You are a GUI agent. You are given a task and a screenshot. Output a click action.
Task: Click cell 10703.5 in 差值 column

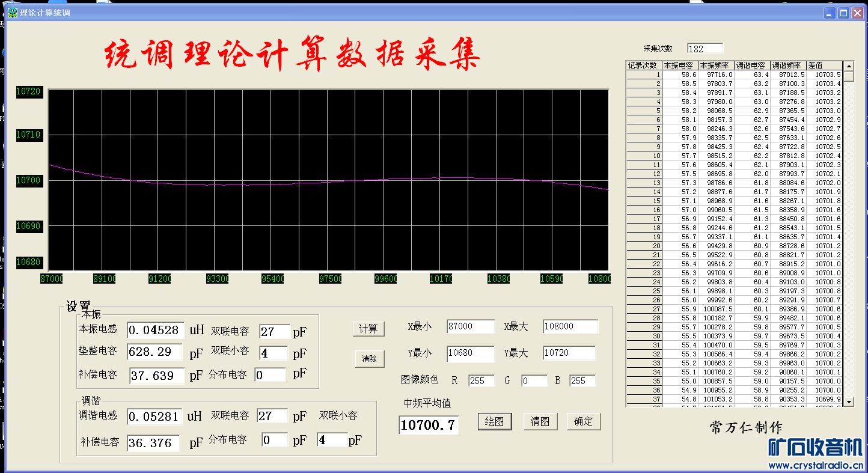[824, 75]
